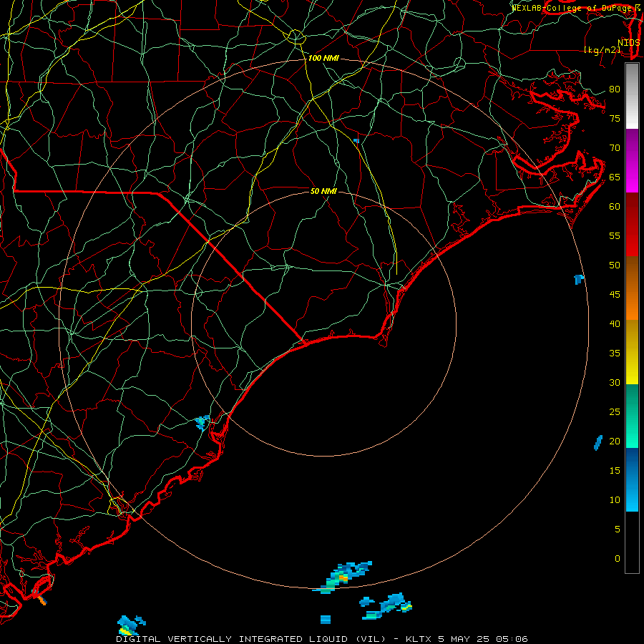
Task: Click the 45 value on the color scale
Action: click(x=615, y=295)
